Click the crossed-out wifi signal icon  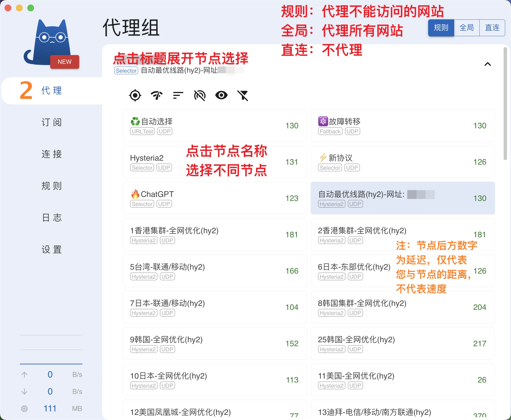pyautogui.click(x=200, y=95)
